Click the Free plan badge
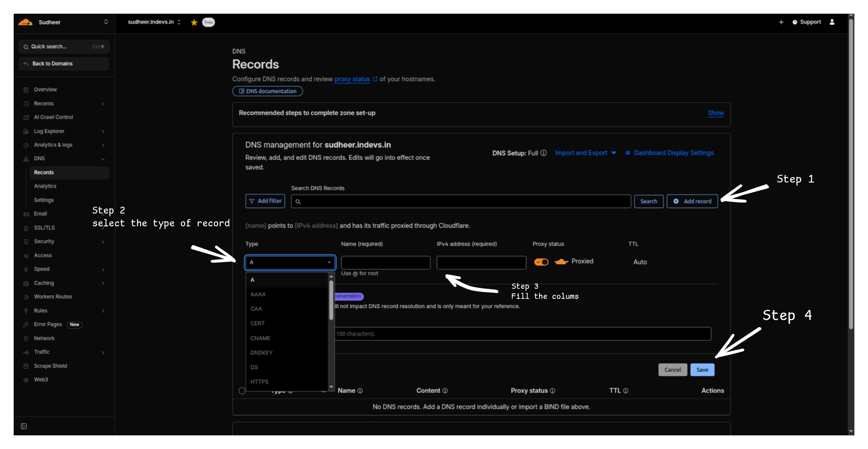This screenshot has width=868, height=449. coord(208,22)
